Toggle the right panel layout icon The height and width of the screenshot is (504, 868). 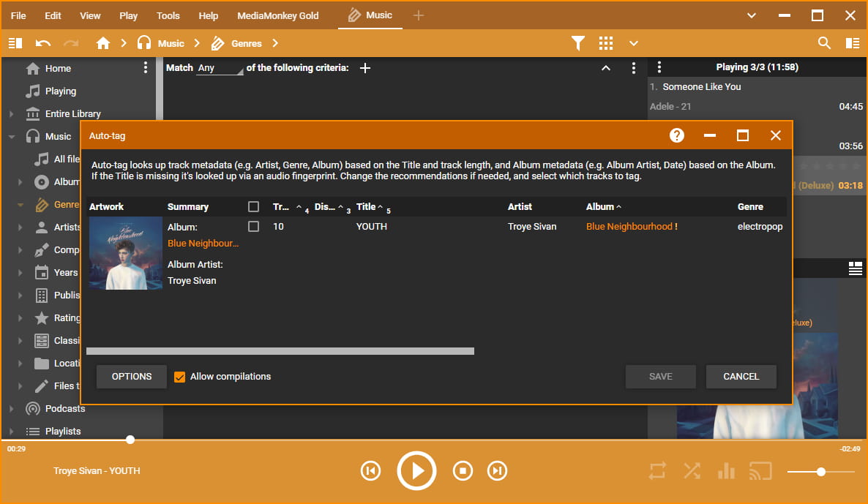tap(853, 43)
